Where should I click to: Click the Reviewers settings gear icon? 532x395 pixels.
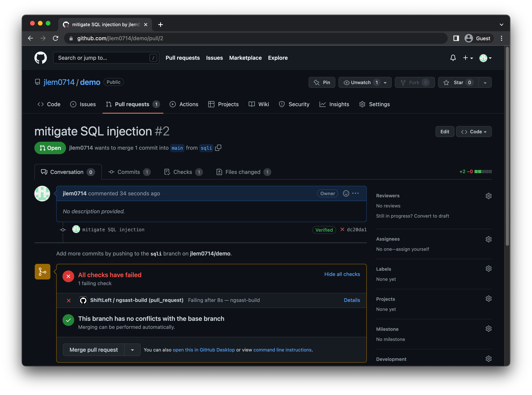pyautogui.click(x=488, y=196)
